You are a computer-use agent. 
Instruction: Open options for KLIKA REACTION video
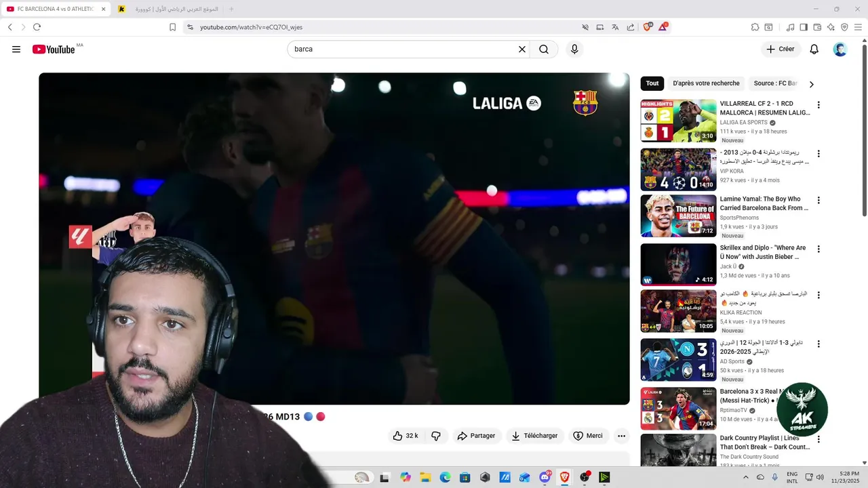818,296
